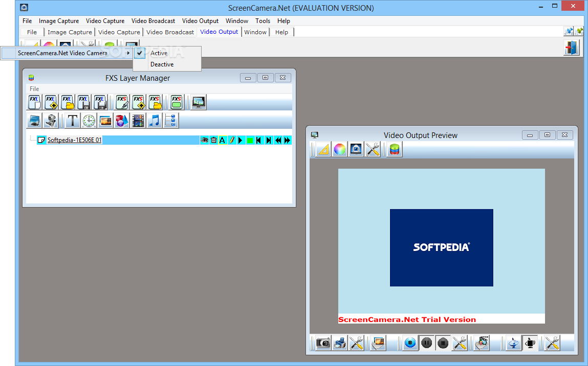Image resolution: width=588 pixels, height=366 pixels.
Task: Toggle visibility eye of Softpedia-1E506E 01 layer
Action: point(204,140)
